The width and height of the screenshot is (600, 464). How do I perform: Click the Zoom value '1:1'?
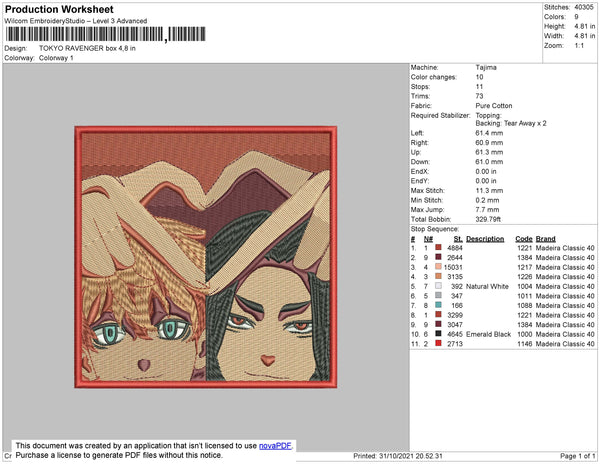(579, 46)
